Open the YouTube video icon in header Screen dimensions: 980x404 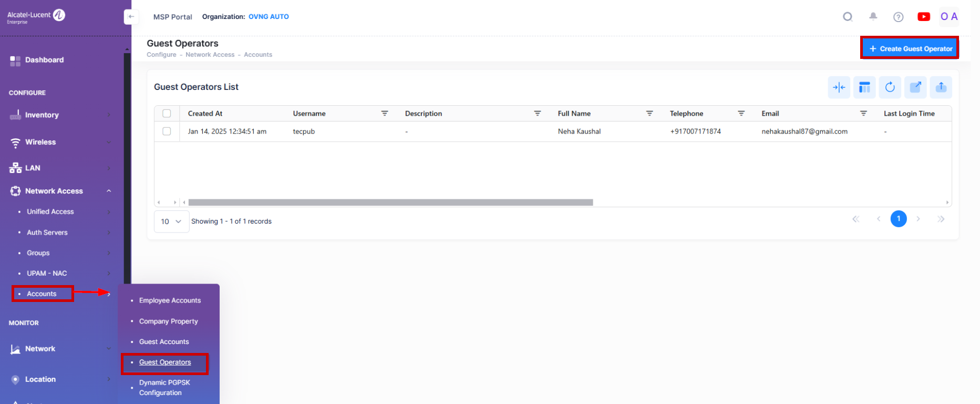pyautogui.click(x=923, y=17)
